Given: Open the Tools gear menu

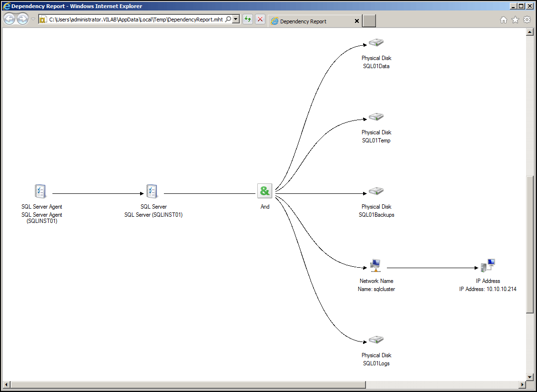Looking at the screenshot, I should (527, 20).
